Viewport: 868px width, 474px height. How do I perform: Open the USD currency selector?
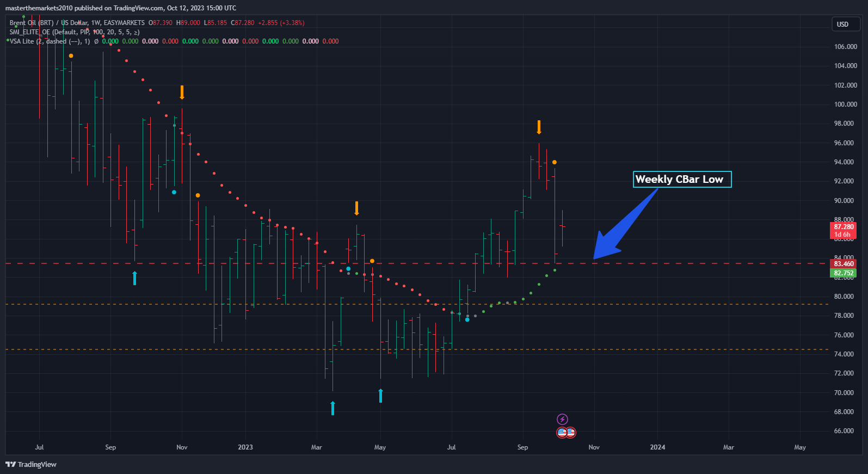[x=846, y=24]
